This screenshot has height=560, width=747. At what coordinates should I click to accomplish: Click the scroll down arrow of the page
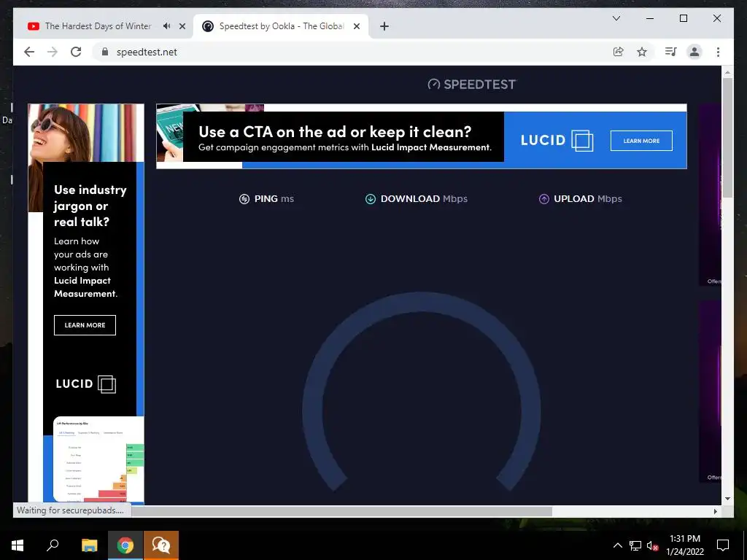tap(727, 499)
